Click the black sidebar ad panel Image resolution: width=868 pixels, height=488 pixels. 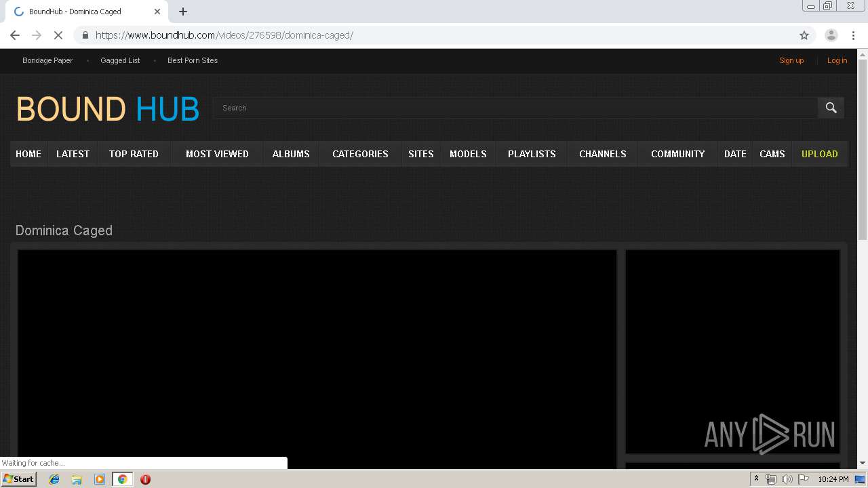tap(732, 352)
